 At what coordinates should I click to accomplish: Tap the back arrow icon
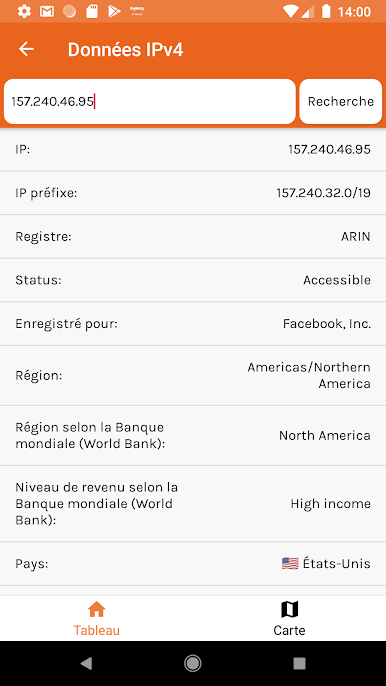tap(26, 49)
